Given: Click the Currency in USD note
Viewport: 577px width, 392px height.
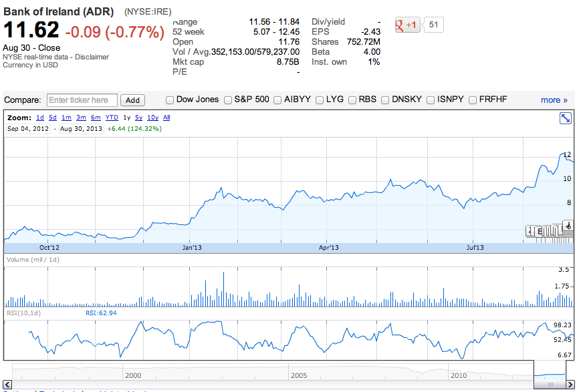Looking at the screenshot, I should click(30, 65).
